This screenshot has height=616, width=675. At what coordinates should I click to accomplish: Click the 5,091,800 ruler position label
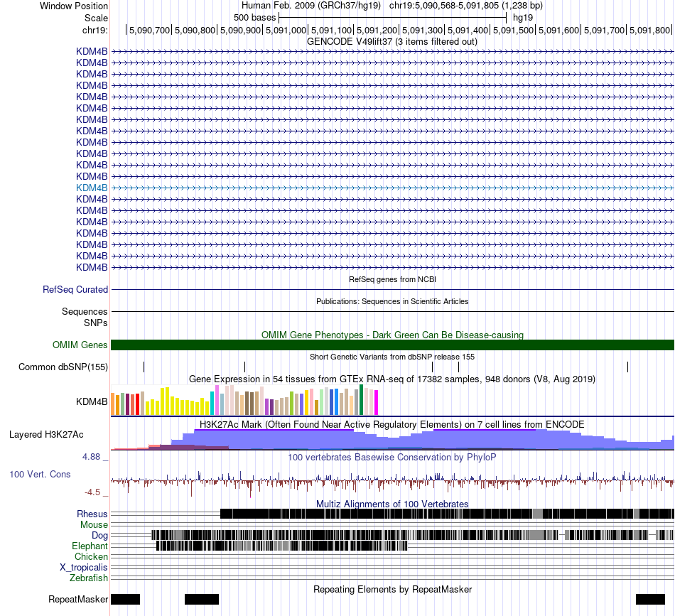click(x=649, y=30)
